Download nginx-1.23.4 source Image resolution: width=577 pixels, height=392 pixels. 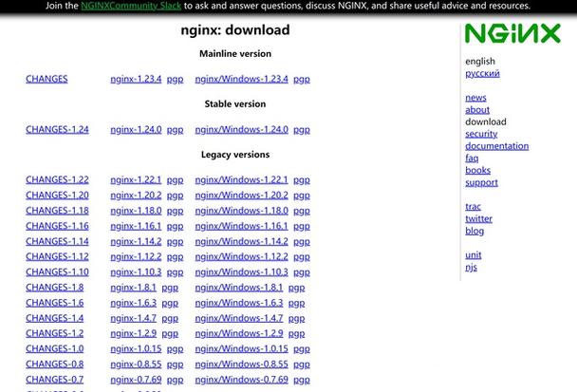point(136,79)
